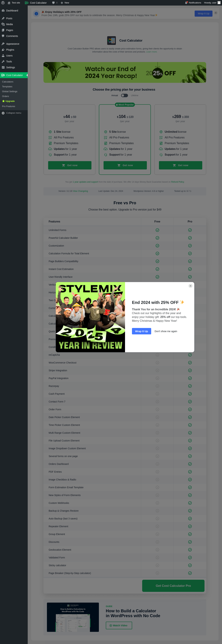Click Get now for 5 Site license
Screen dimensions: 222x644
click(125, 165)
